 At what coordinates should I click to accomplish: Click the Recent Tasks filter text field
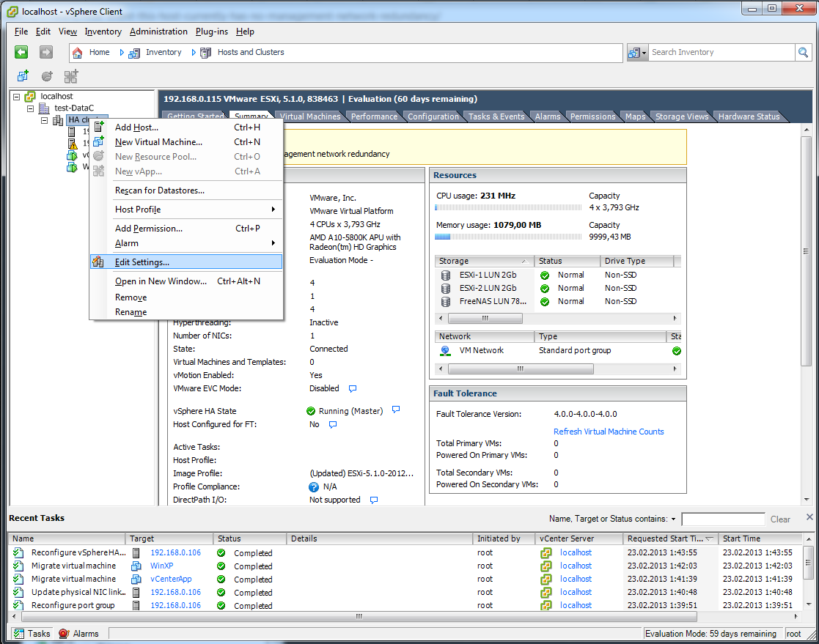723,519
